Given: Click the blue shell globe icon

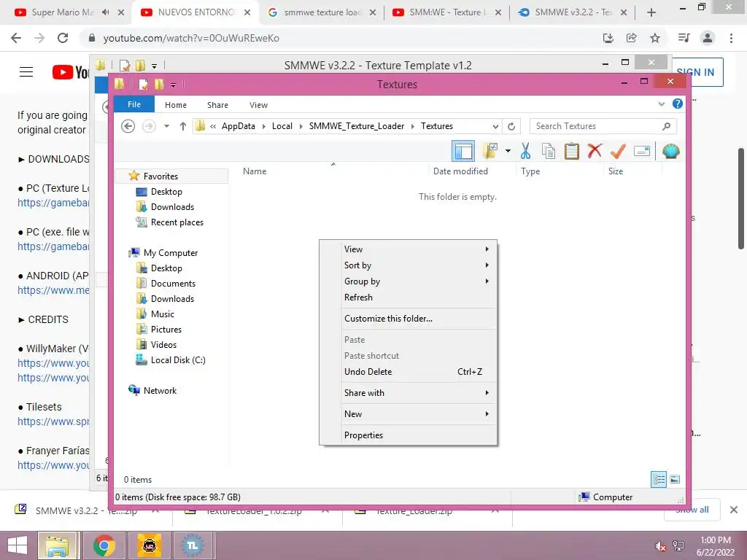Looking at the screenshot, I should pyautogui.click(x=671, y=152).
